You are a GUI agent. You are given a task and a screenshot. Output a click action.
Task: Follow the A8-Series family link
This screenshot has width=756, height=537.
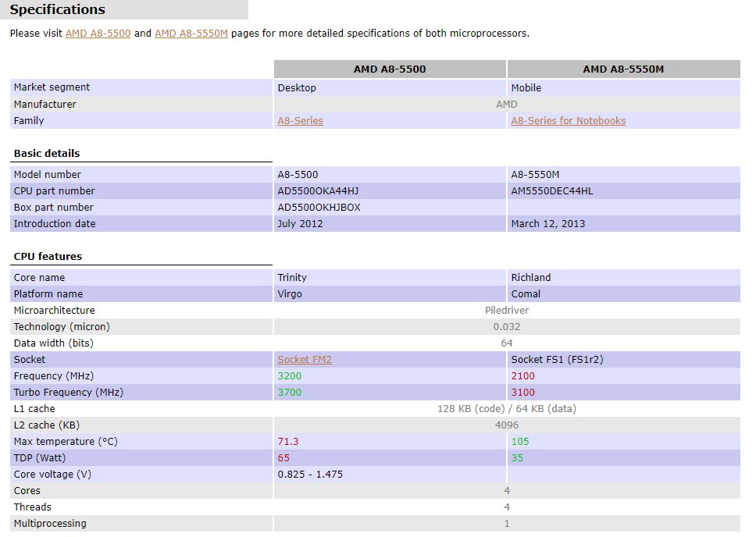(300, 121)
